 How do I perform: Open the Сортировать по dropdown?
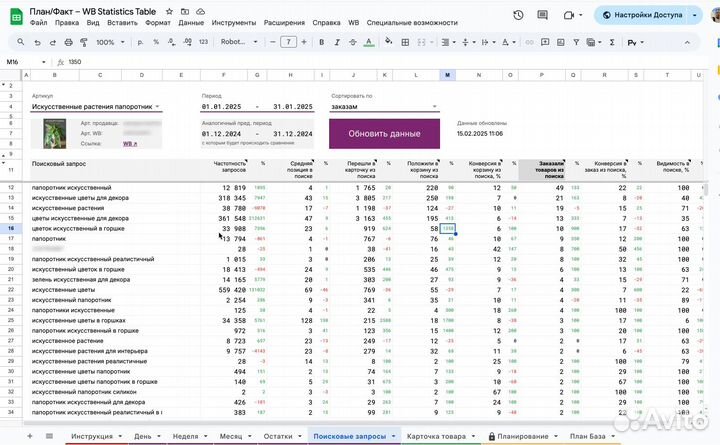coord(435,106)
